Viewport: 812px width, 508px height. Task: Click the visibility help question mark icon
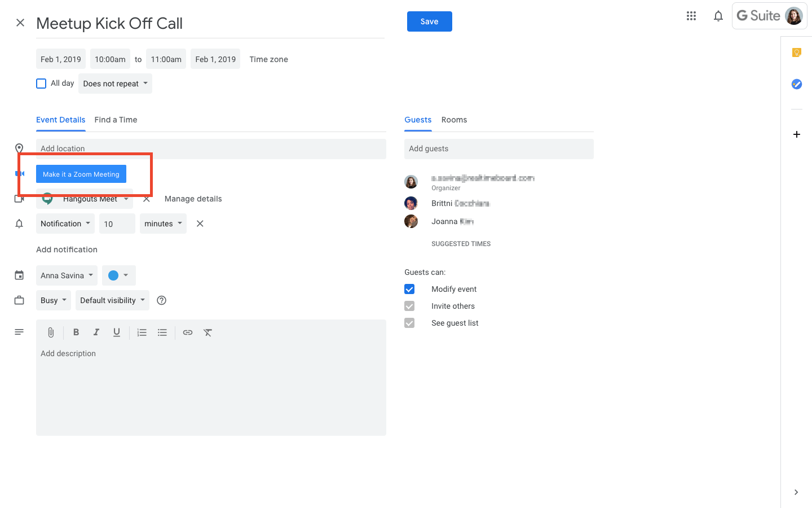tap(162, 300)
